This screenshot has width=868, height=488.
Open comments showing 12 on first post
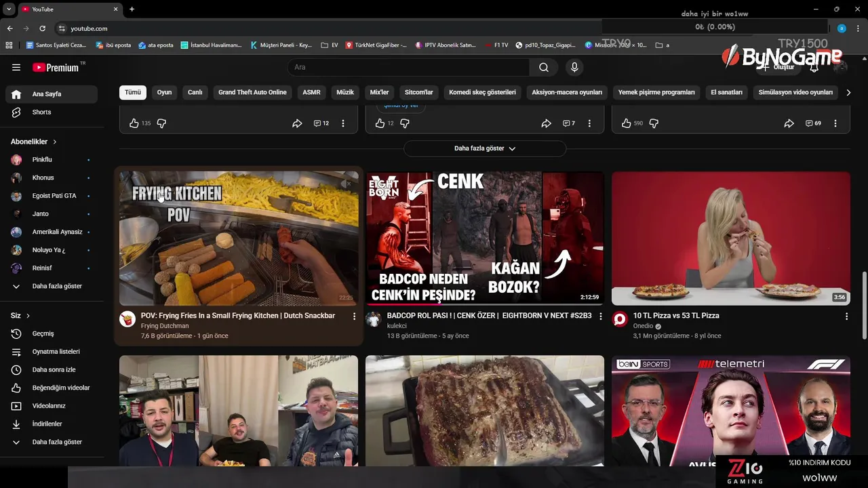pyautogui.click(x=321, y=123)
